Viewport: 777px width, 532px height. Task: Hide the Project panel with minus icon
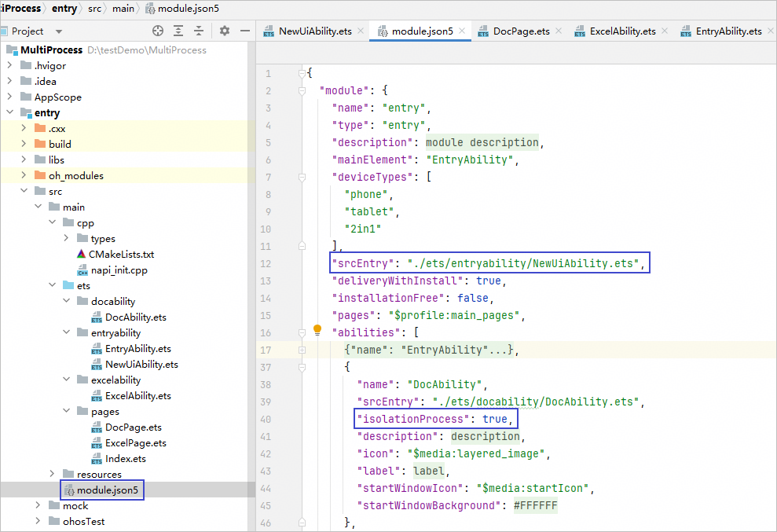[246, 31]
